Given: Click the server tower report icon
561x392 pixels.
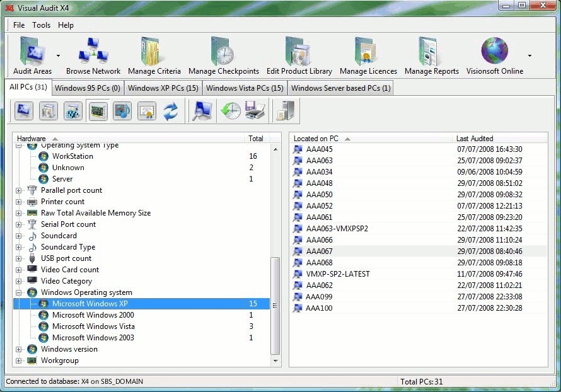Looking at the screenshot, I should pos(286,111).
